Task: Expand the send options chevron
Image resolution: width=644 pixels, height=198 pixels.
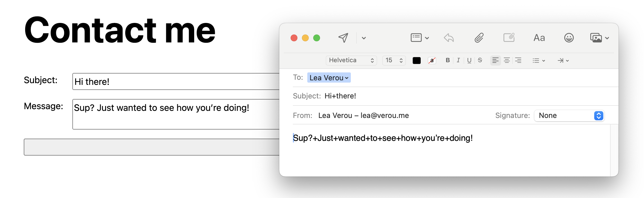Action: click(364, 38)
